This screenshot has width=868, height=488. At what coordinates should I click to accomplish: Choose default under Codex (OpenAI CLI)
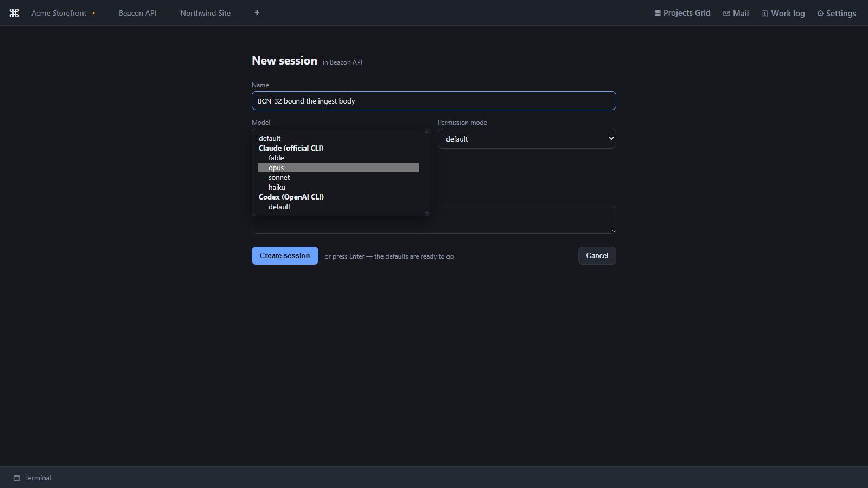338,207
